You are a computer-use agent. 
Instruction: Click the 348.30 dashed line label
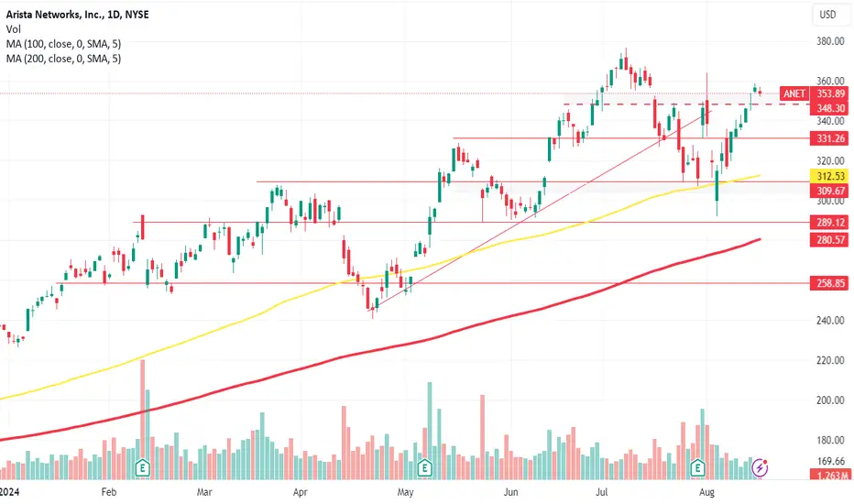tap(830, 108)
